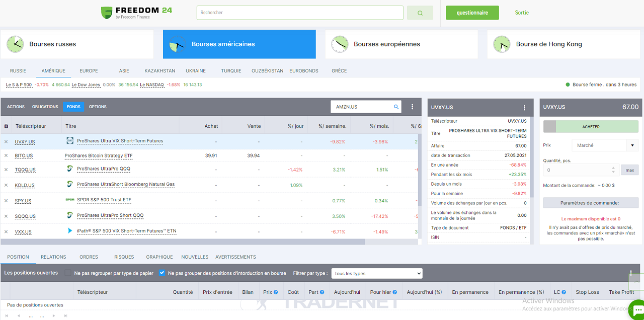The height and width of the screenshot is (320, 644).
Task: Increase quantity with the stepper up arrow
Action: click(613, 168)
